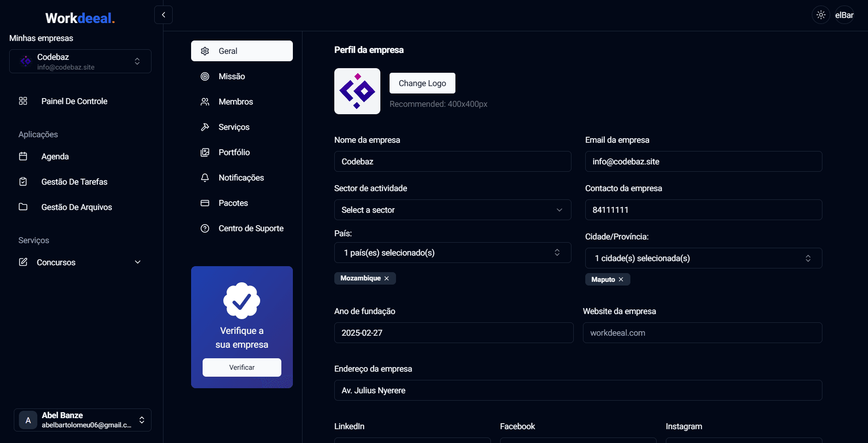Click the Agenda calendar icon
The height and width of the screenshot is (443, 868).
click(23, 156)
